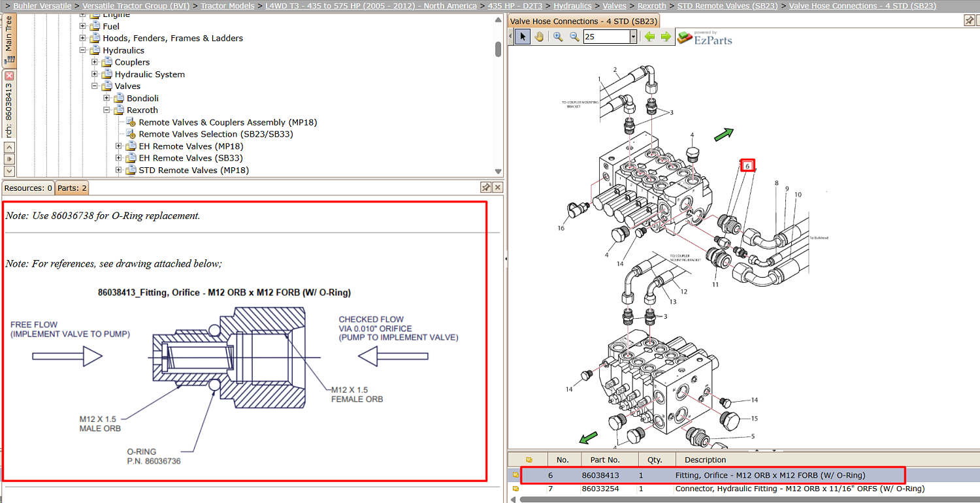980x503 pixels.
Task: Close the search 86038413 side tab
Action: click(9, 76)
